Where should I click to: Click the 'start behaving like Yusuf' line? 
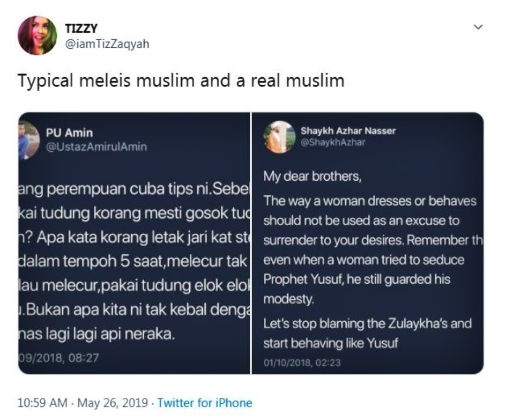330,343
